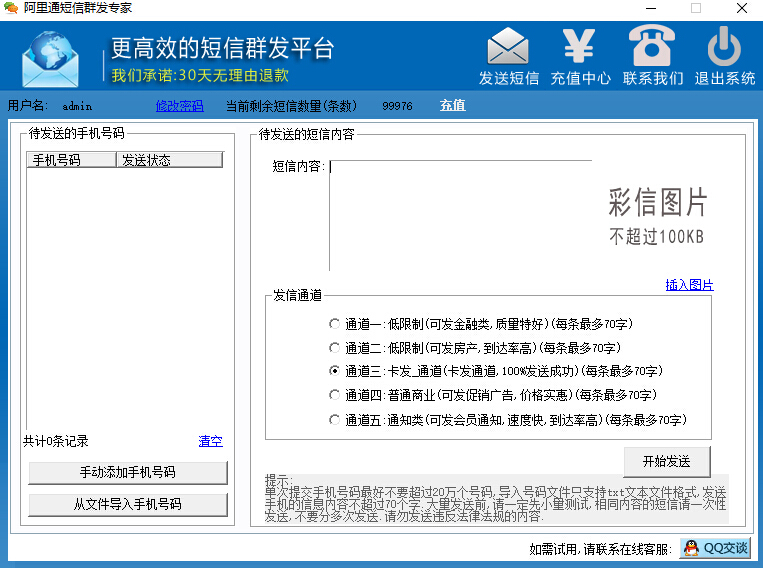The height and width of the screenshot is (568, 763).
Task: Click the 充值 recharge link
Action: pyautogui.click(x=452, y=105)
